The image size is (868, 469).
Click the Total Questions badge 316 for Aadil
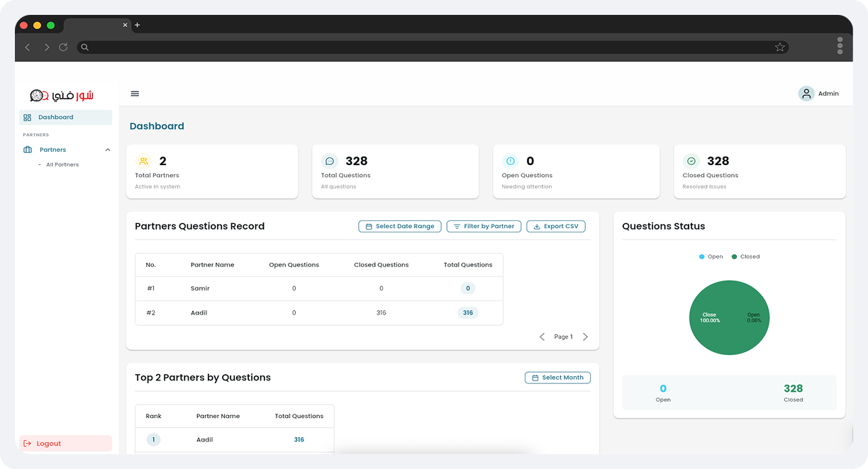[468, 312]
